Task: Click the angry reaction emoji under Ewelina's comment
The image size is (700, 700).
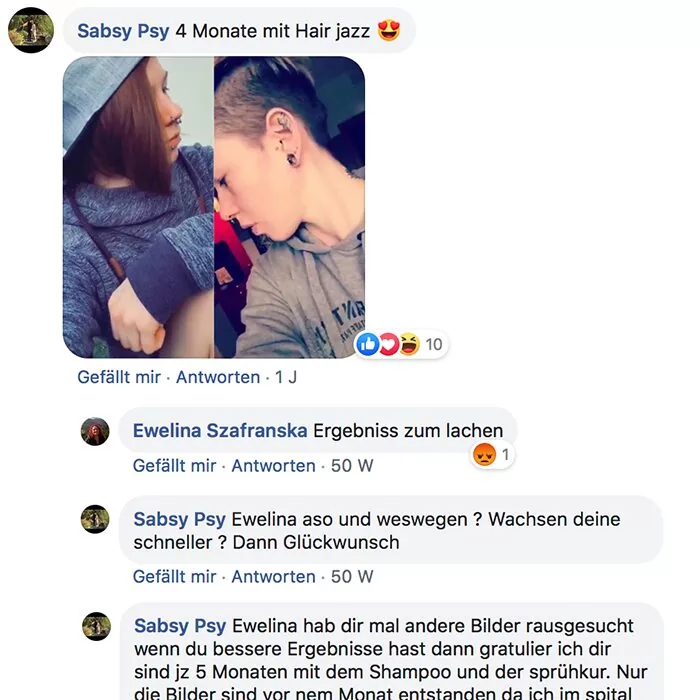Action: [484, 454]
